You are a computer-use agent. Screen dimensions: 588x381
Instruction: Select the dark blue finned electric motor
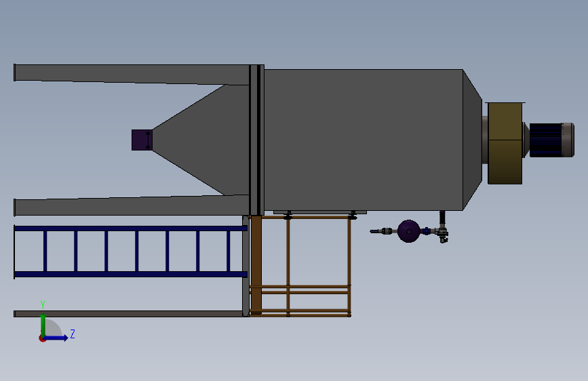pyautogui.click(x=546, y=140)
